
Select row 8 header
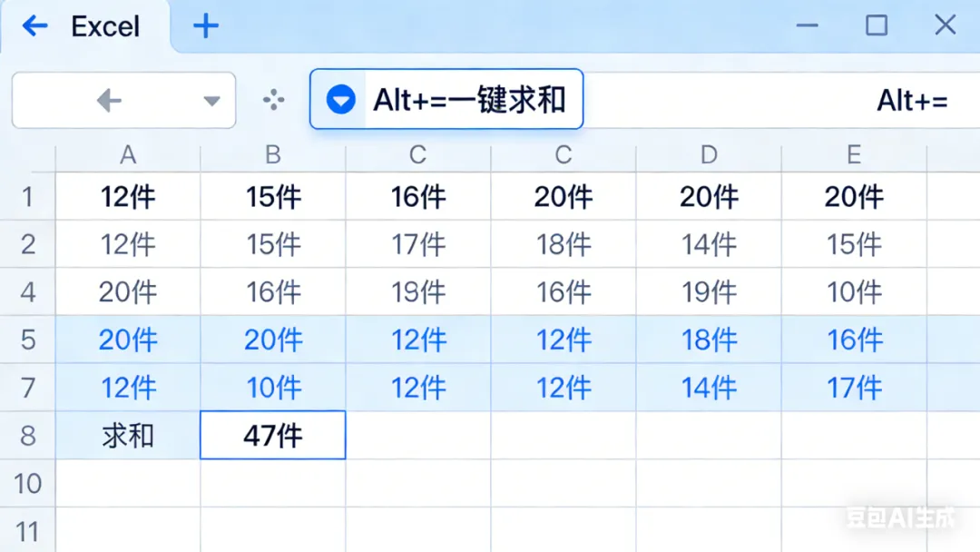pos(27,436)
